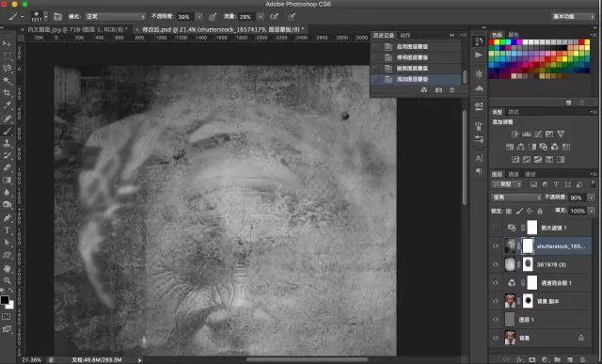Click the shutterstock layer mask thumbnail
Screen dimensions: 602x364
tap(528, 245)
